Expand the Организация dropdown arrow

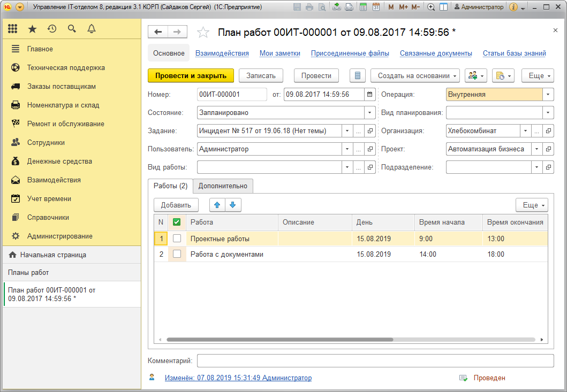[525, 131]
